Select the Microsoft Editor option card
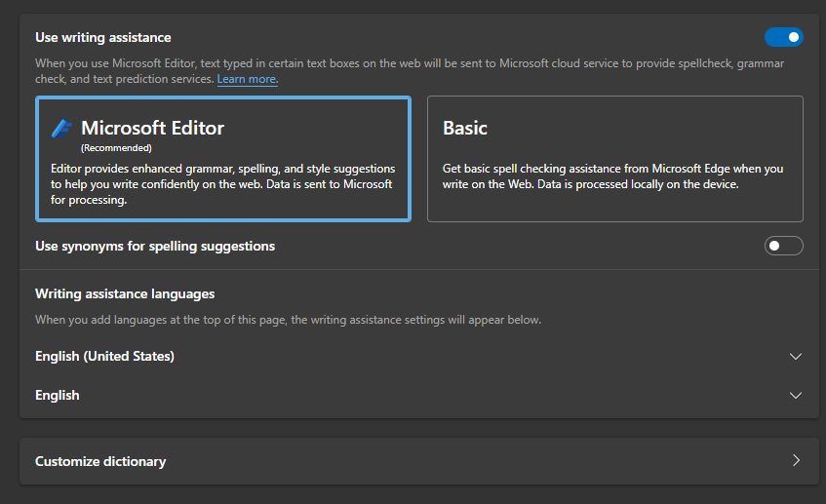The height and width of the screenshot is (504, 826). 223,159
